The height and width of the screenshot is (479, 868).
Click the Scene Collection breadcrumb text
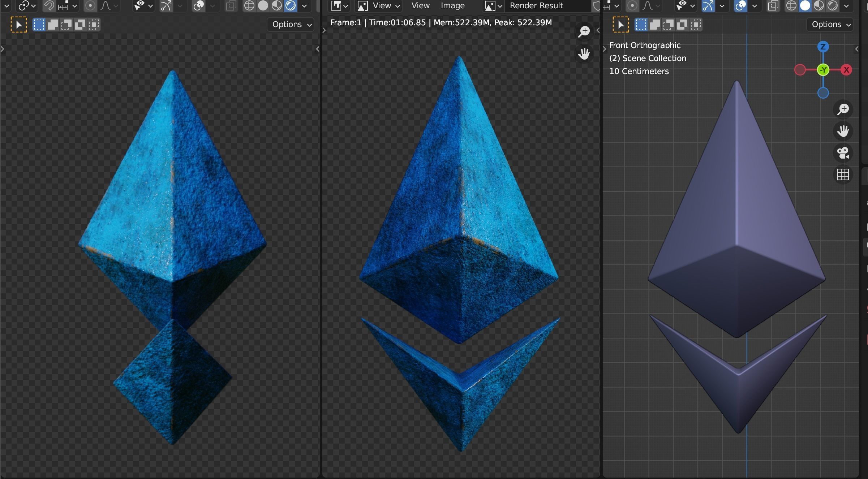pyautogui.click(x=647, y=58)
